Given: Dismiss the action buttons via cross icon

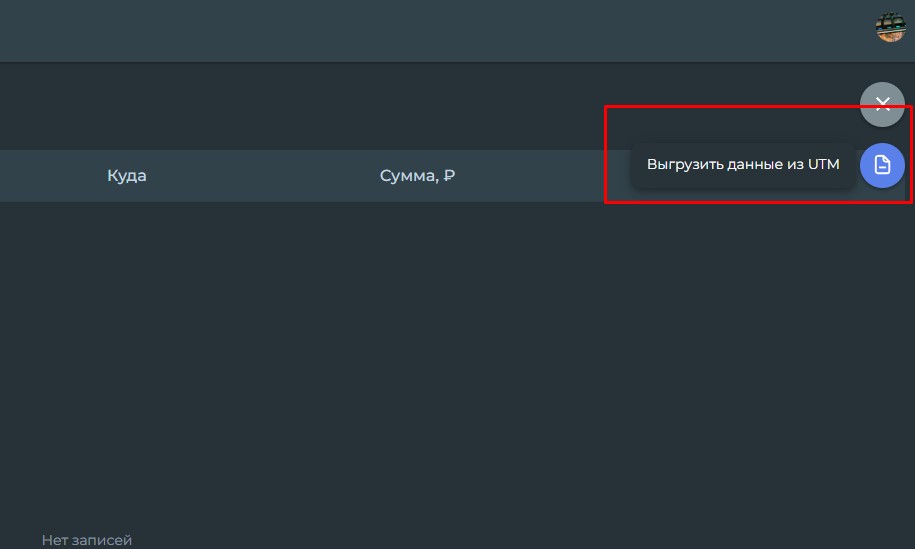Looking at the screenshot, I should click(882, 104).
